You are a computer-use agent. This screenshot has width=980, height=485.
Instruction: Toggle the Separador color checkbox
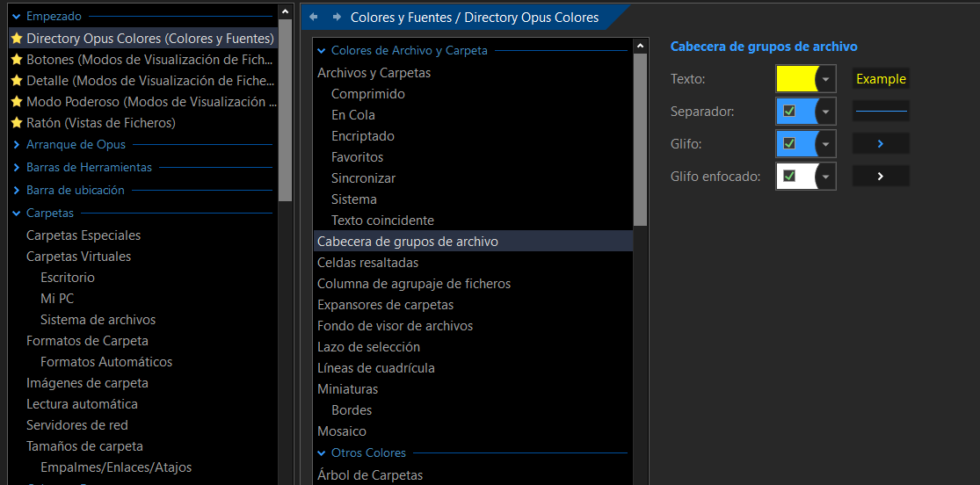point(789,112)
